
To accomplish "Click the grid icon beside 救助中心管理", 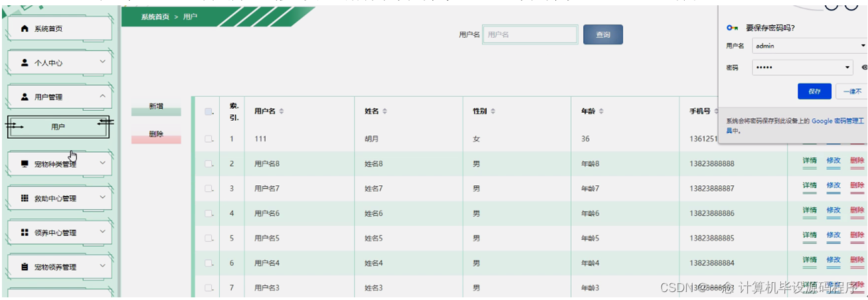I will (x=25, y=198).
